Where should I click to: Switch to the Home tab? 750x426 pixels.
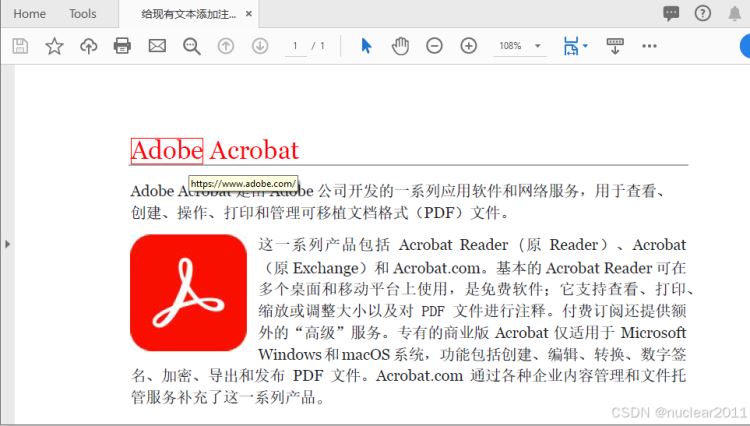30,14
